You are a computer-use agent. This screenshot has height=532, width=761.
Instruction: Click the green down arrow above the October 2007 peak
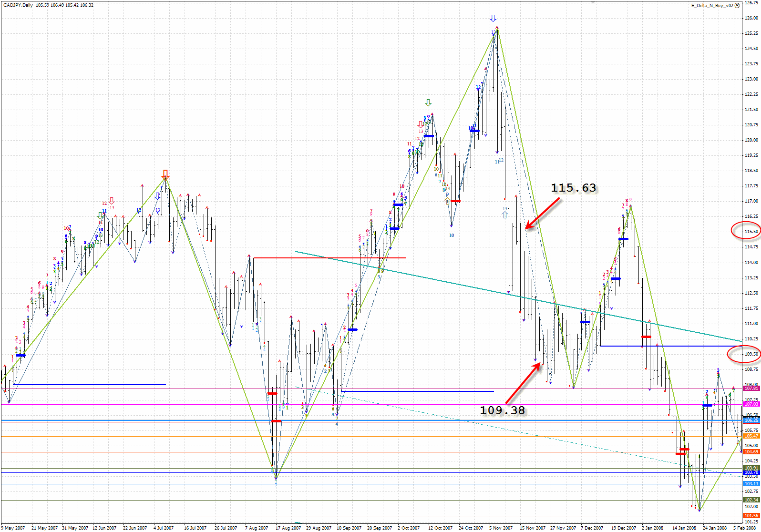(428, 102)
